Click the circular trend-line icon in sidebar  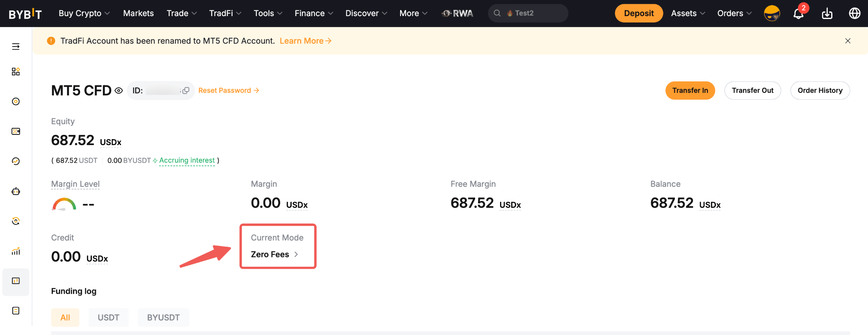(16, 161)
